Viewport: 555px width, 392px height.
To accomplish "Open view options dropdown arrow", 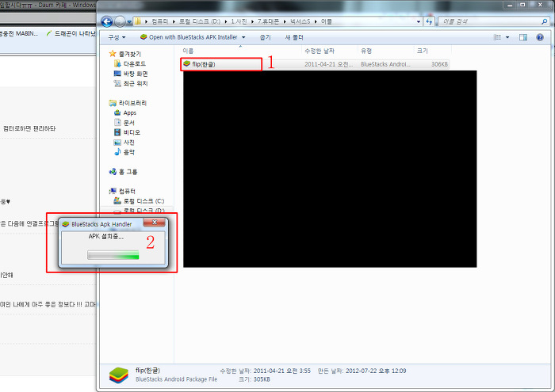I will [507, 37].
